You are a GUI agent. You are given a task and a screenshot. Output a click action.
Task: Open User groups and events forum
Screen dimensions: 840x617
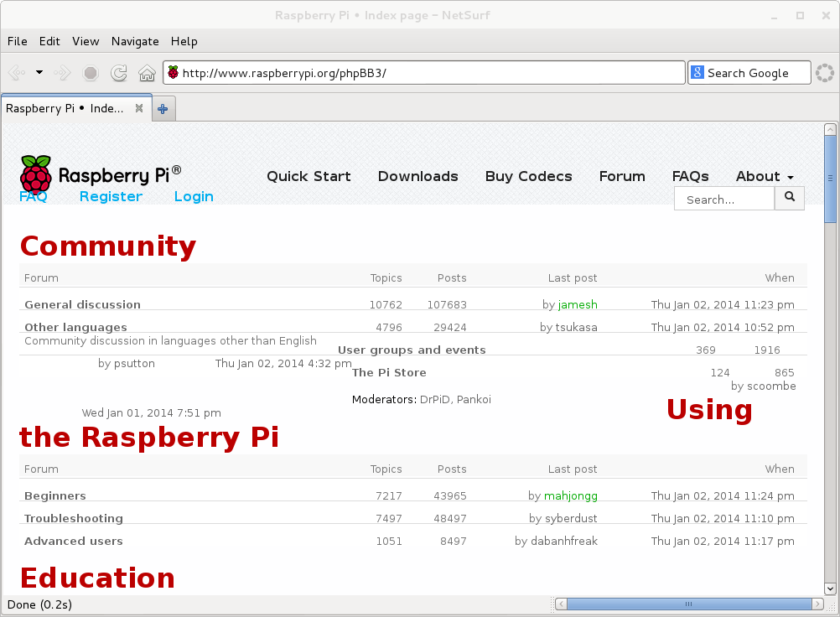point(412,350)
